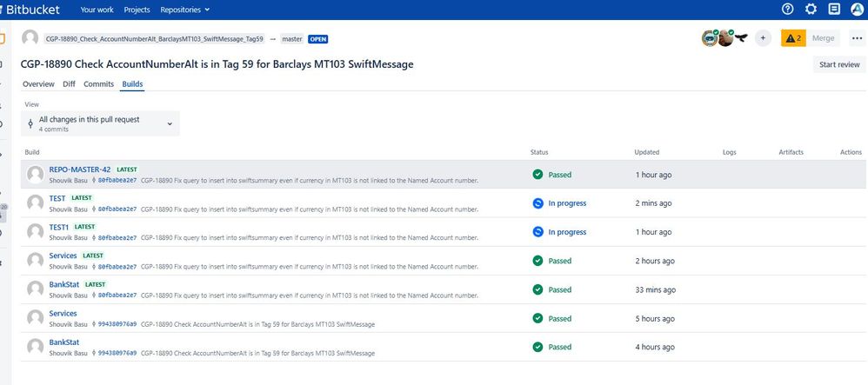Open the settings gear icon
Image resolution: width=868 pixels, height=385 pixels.
tap(811, 9)
